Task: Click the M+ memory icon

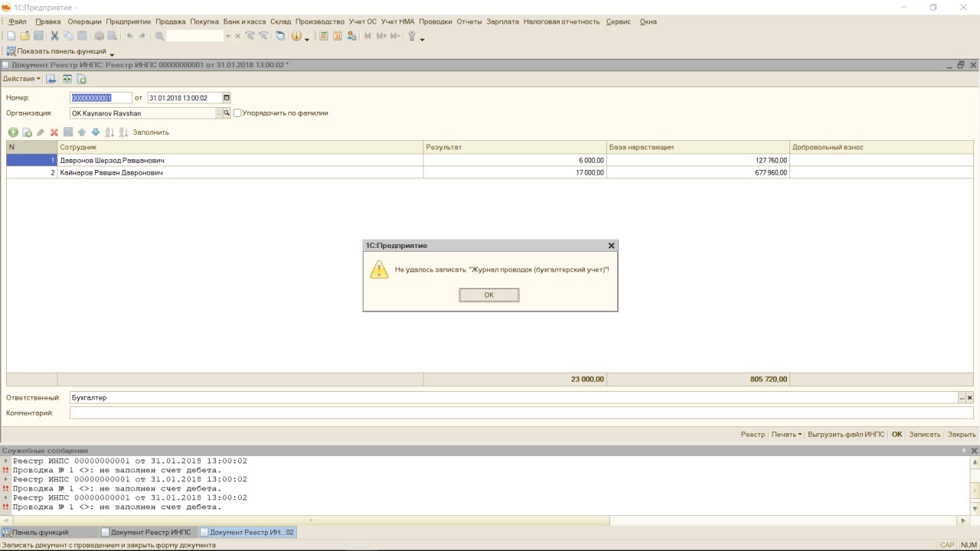Action: (381, 36)
